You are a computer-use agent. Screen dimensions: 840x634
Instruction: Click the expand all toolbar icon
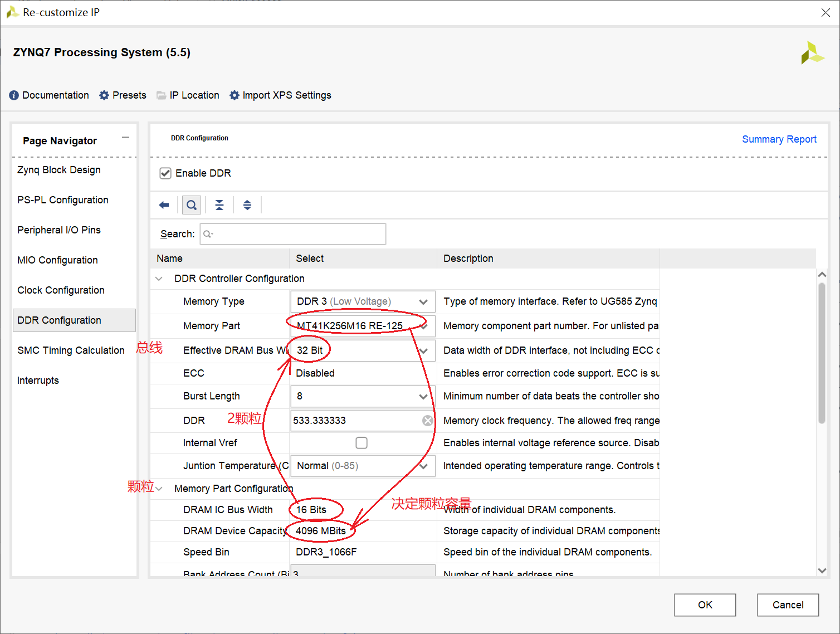(247, 205)
